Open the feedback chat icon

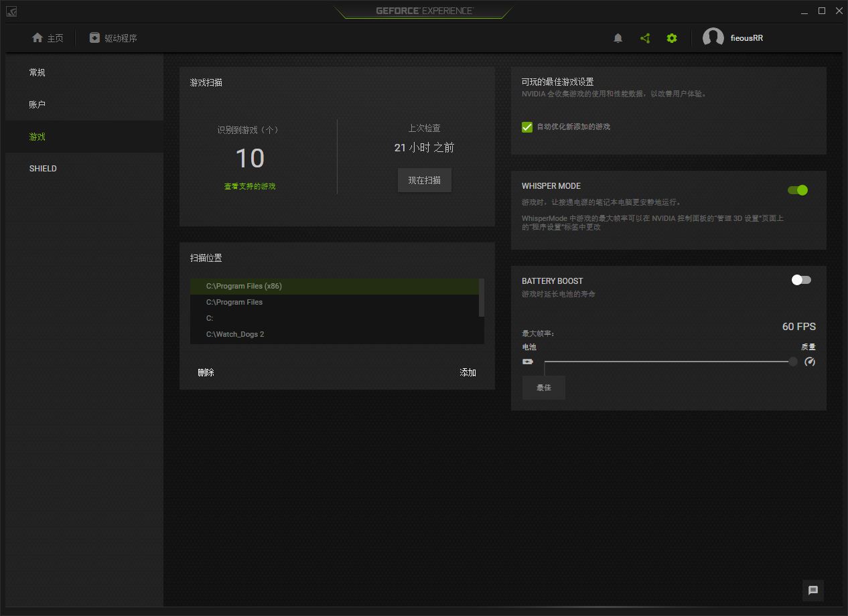click(813, 590)
